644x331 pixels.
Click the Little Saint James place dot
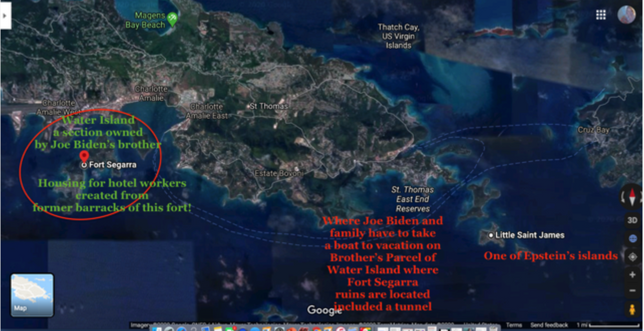coord(491,235)
